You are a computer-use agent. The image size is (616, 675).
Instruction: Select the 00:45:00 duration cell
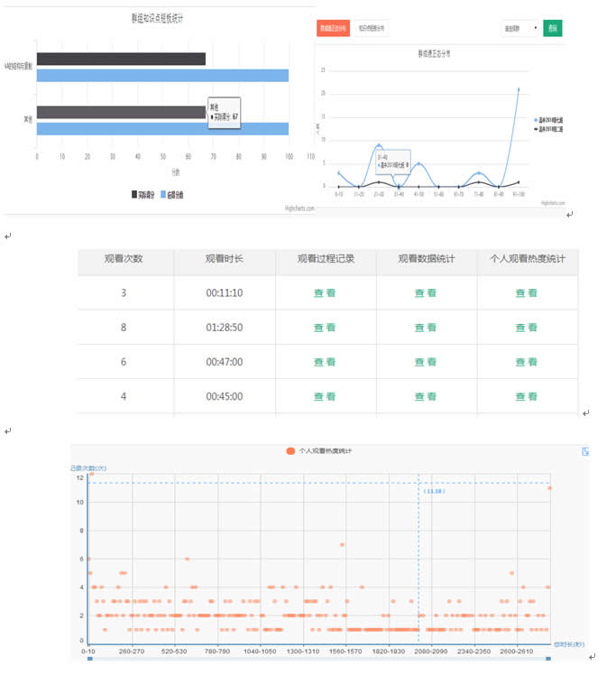point(224,396)
